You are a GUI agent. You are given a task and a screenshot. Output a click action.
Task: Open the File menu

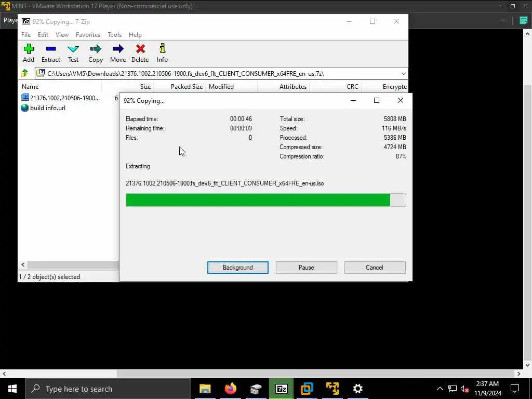click(26, 35)
